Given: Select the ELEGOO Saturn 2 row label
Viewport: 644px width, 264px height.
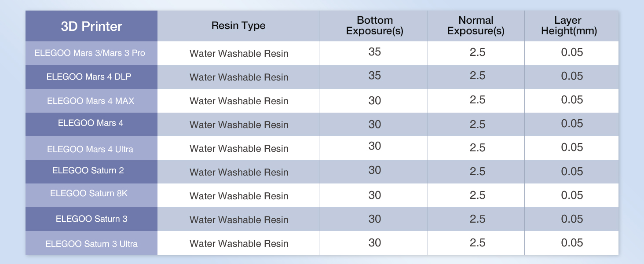Looking at the screenshot, I should pos(88,170).
